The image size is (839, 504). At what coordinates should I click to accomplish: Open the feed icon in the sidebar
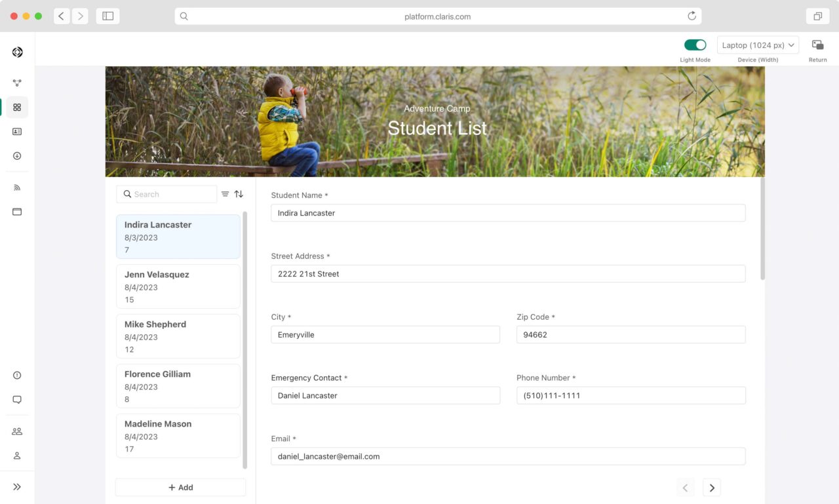pos(16,187)
